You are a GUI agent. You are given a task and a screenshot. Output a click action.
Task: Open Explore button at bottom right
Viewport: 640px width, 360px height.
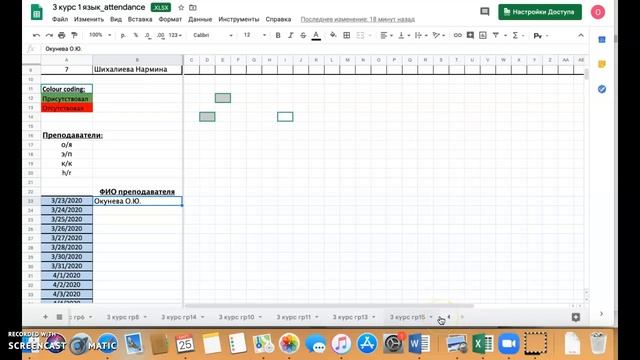(576, 317)
